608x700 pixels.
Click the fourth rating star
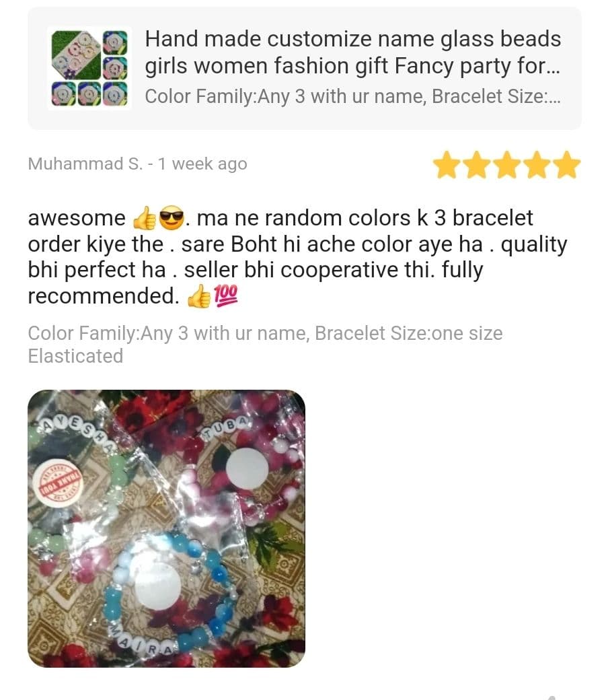click(x=537, y=165)
